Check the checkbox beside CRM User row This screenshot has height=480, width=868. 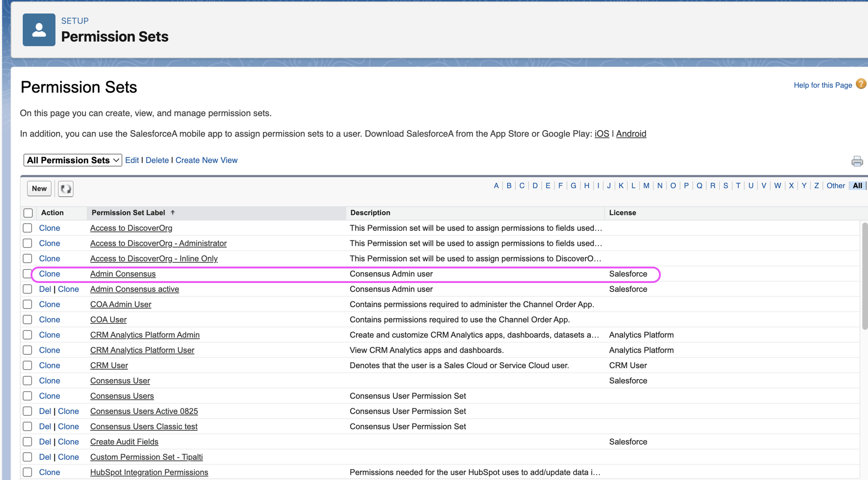tap(27, 365)
